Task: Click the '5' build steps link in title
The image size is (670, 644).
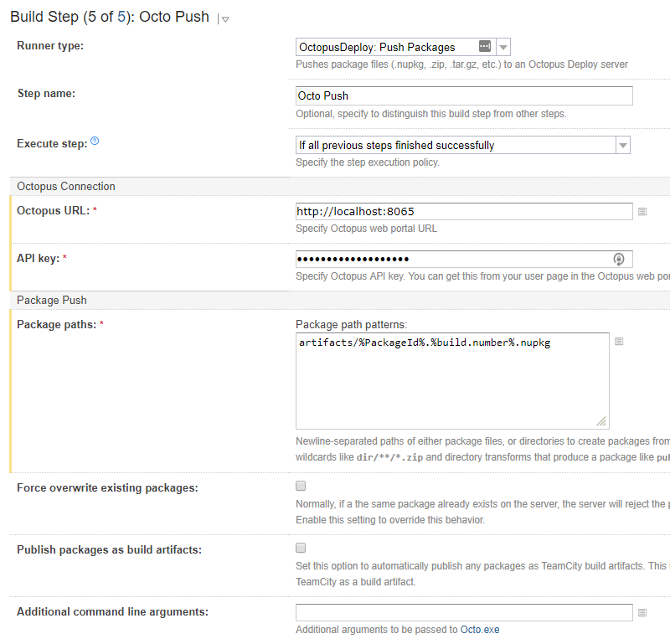Action: tap(121, 17)
